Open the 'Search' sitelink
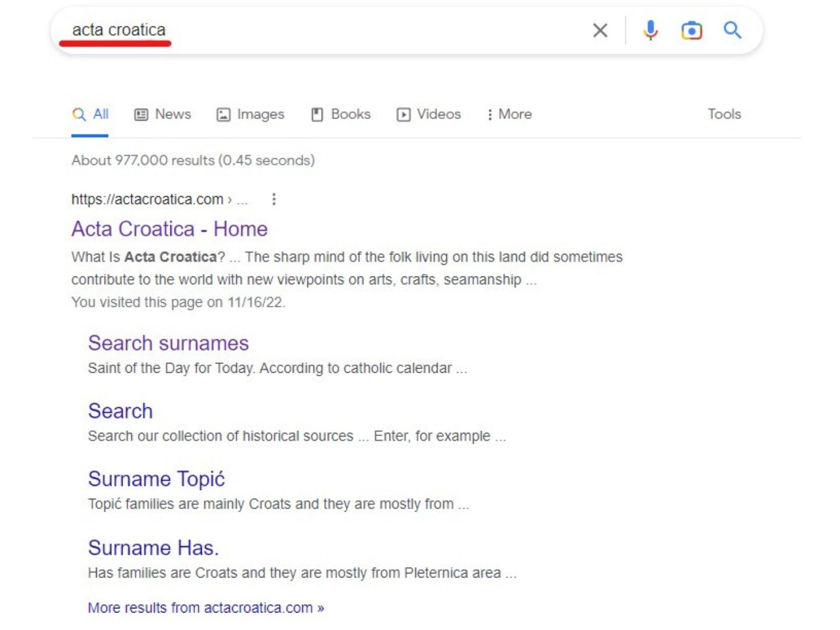The width and height of the screenshot is (840, 630). coord(120,411)
